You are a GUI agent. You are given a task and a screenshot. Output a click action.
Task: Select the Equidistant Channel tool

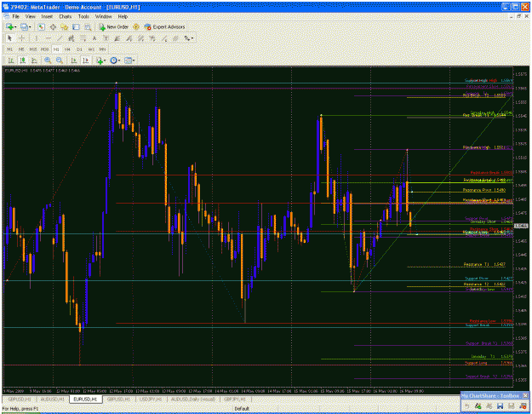click(x=71, y=38)
